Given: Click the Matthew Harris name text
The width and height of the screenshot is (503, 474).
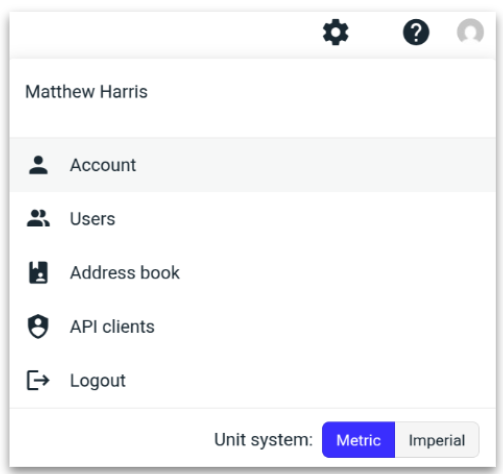Looking at the screenshot, I should click(87, 92).
